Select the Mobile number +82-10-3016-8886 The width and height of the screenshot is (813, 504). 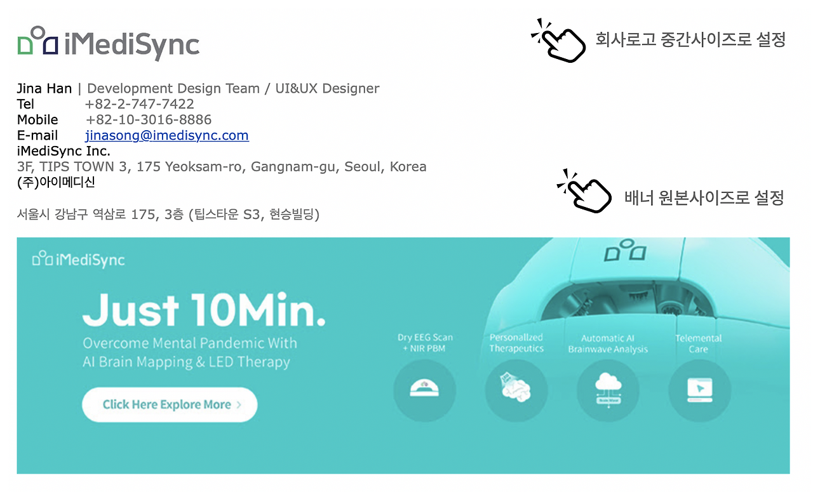tap(148, 119)
